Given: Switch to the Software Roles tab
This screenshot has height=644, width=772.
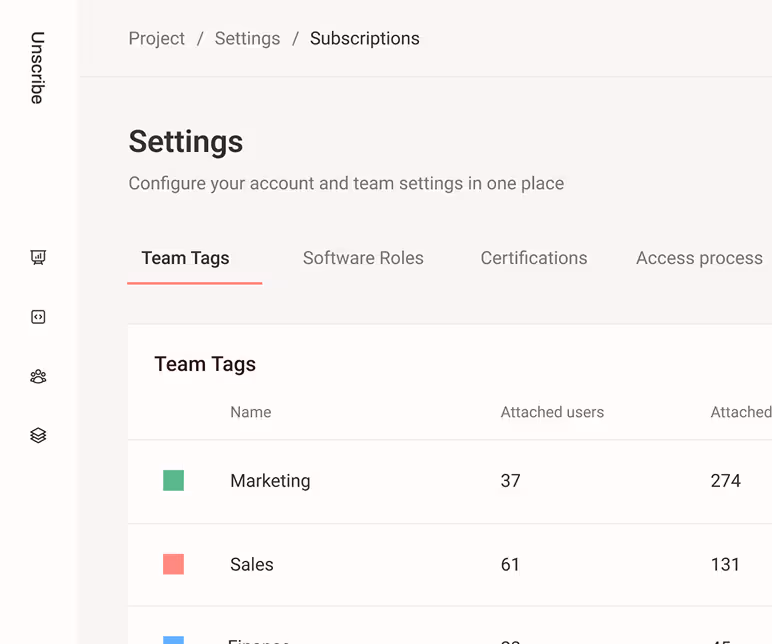Looking at the screenshot, I should point(363,258).
